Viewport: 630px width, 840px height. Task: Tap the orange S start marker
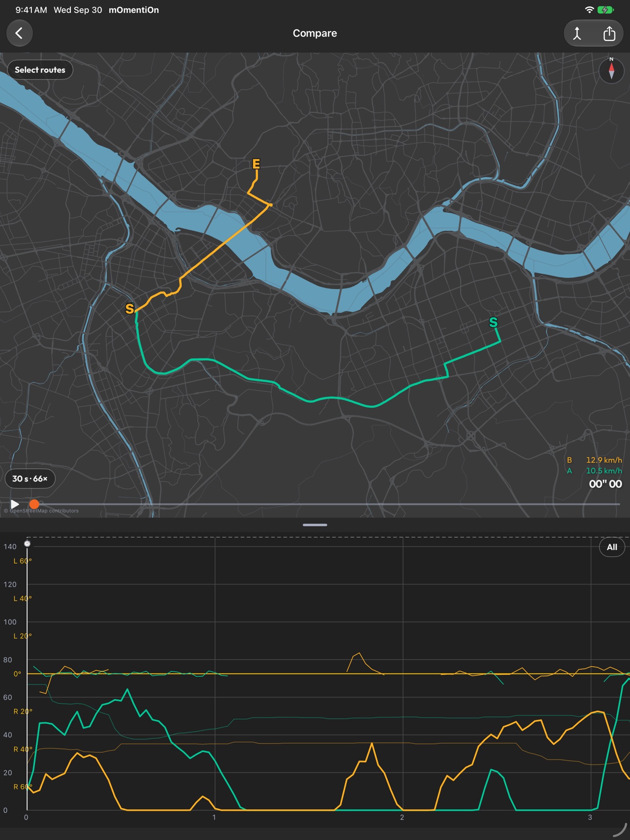point(129,309)
